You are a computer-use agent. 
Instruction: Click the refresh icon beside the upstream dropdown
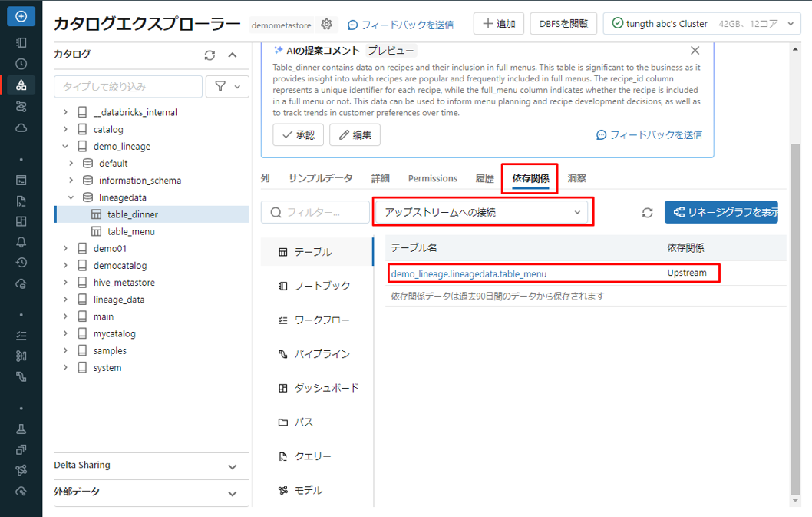coord(647,213)
